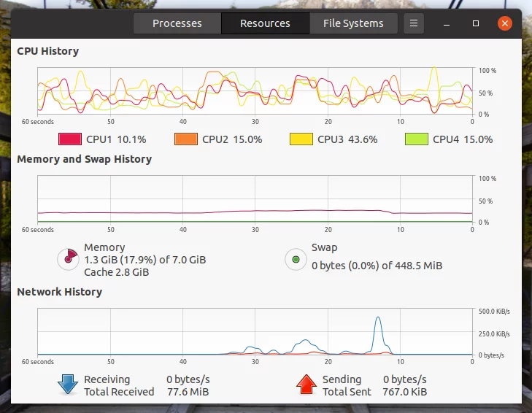Minimize the System Monitor window
532x413 pixels.
pyautogui.click(x=447, y=23)
